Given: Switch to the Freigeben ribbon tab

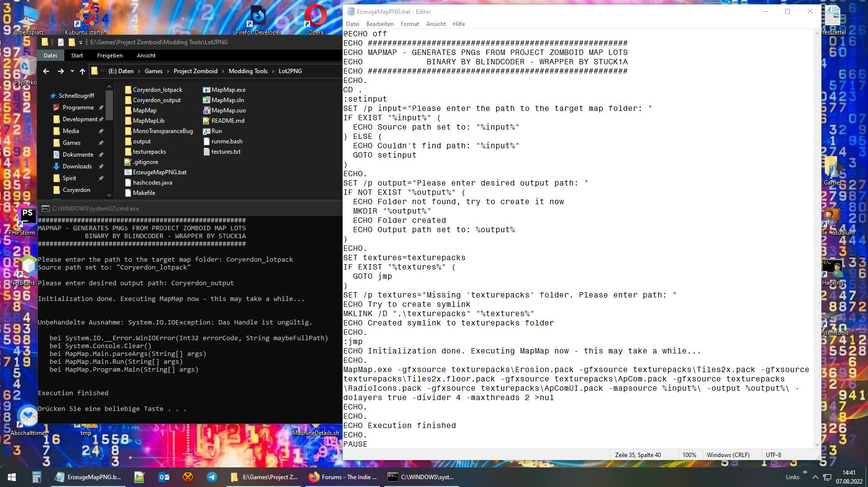Looking at the screenshot, I should pos(109,55).
